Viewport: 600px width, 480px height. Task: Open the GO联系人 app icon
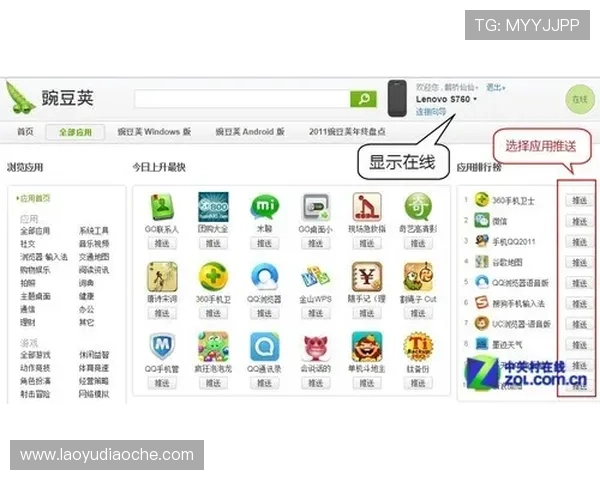(x=162, y=208)
